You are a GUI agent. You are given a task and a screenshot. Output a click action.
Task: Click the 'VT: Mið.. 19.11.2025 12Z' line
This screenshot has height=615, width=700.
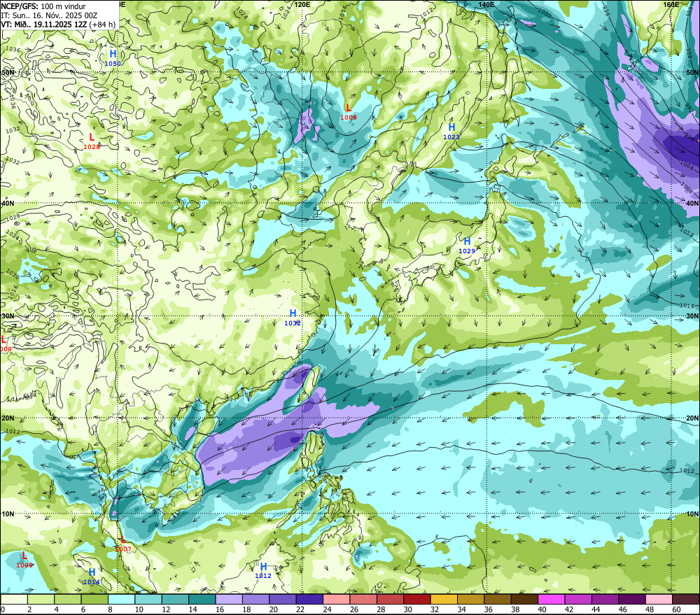coord(43,24)
